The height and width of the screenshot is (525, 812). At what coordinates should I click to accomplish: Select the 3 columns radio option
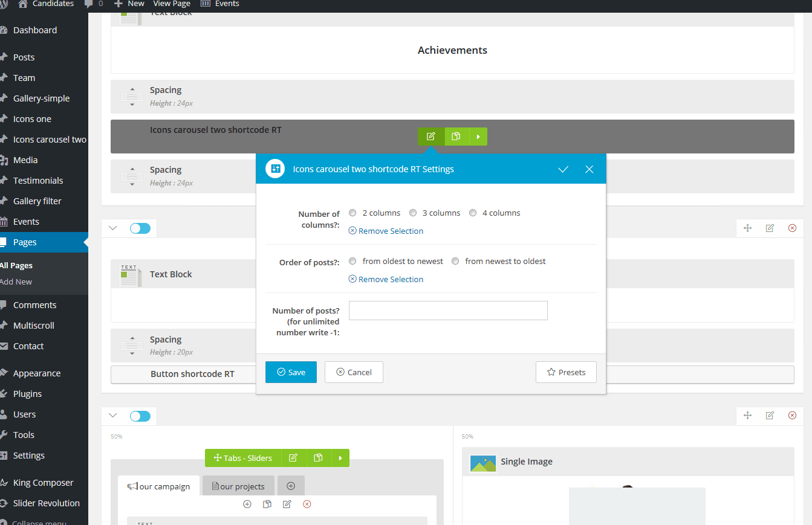413,213
